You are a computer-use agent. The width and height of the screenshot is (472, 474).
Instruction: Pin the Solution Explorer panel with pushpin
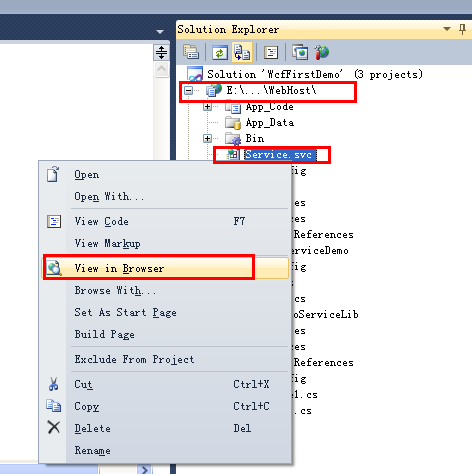tap(462, 29)
